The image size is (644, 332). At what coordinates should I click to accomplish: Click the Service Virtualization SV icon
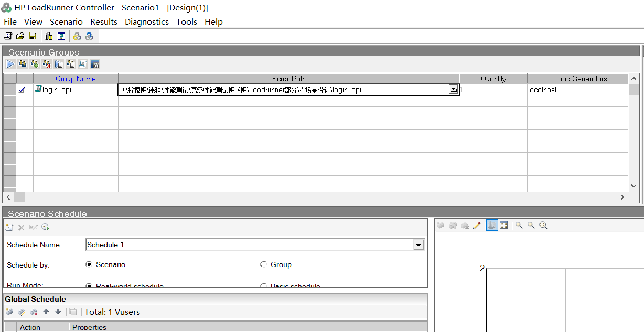pos(95,64)
